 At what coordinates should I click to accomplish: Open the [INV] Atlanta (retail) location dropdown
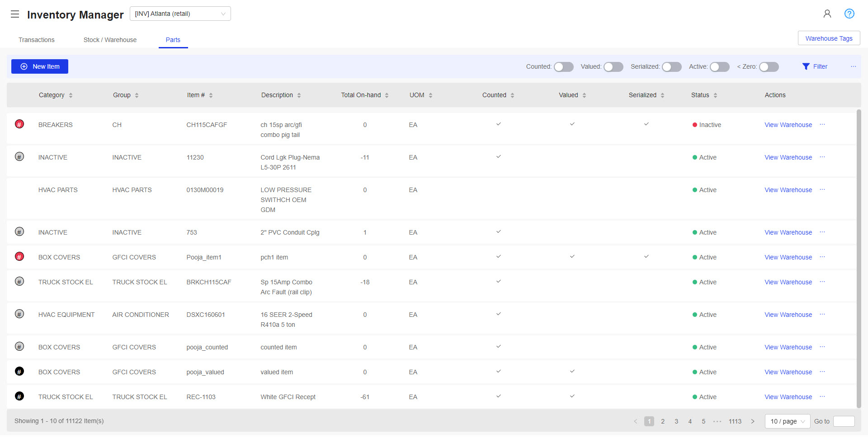coord(180,14)
